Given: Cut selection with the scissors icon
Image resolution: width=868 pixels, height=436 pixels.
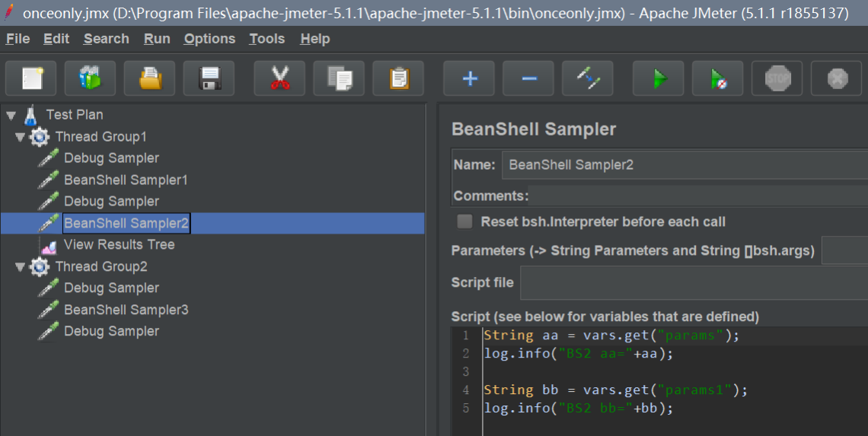Looking at the screenshot, I should 279,78.
